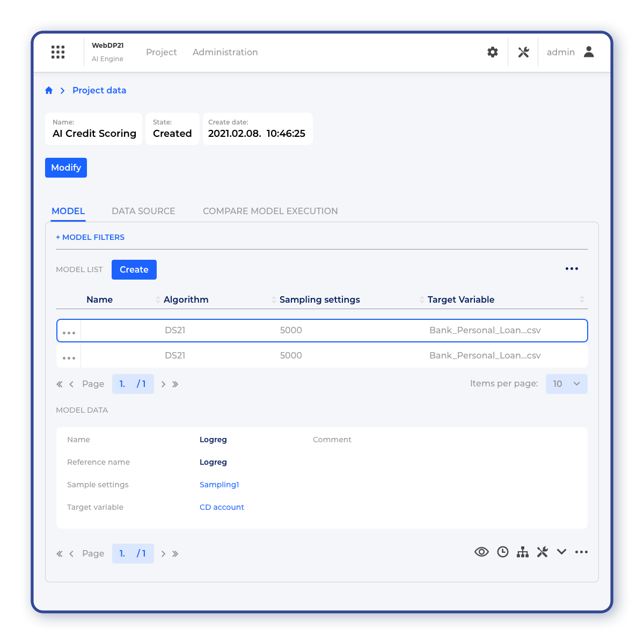Click the Modify button
The height and width of the screenshot is (644, 644).
point(66,167)
